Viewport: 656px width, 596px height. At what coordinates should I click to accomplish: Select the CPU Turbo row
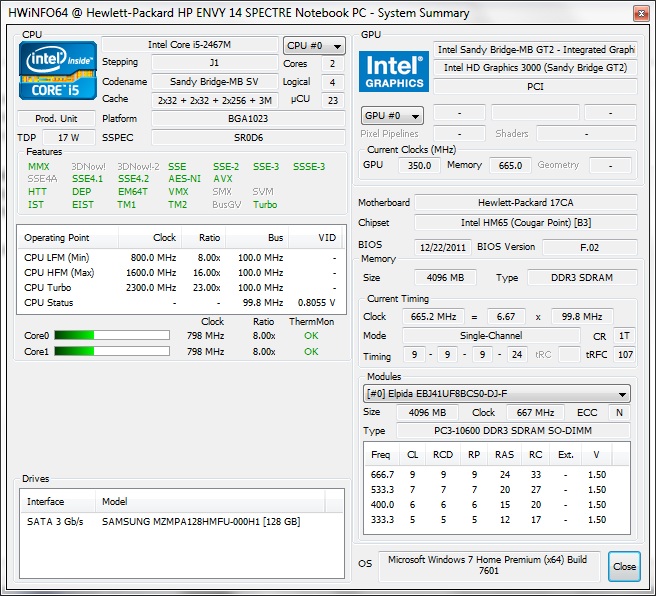181,288
